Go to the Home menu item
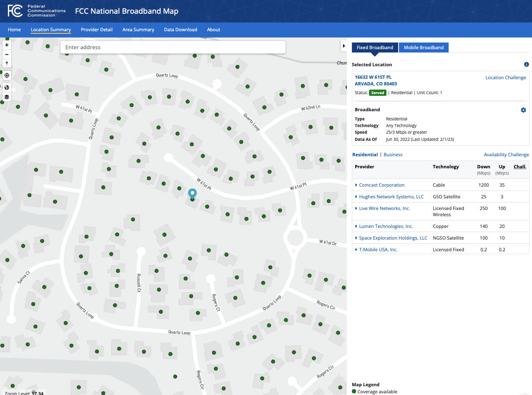This screenshot has height=395, width=532. (x=14, y=30)
